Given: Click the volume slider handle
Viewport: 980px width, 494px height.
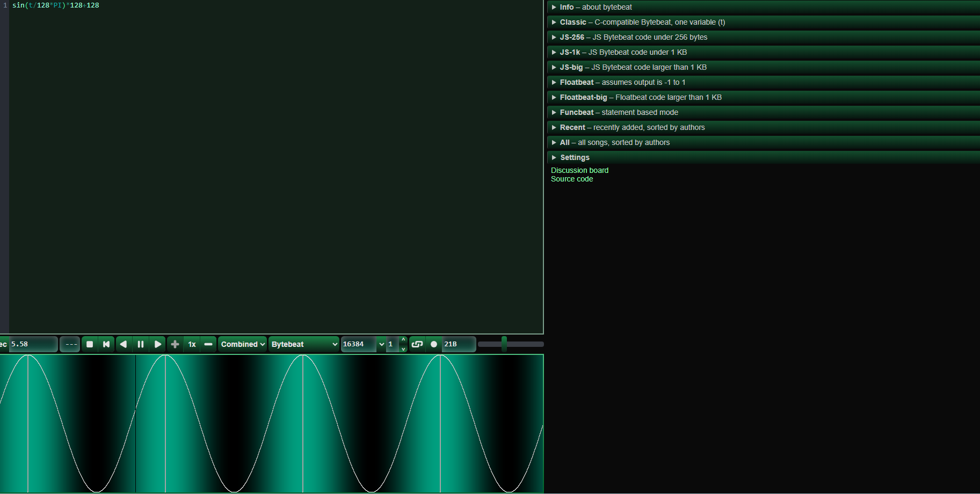Looking at the screenshot, I should [x=504, y=344].
